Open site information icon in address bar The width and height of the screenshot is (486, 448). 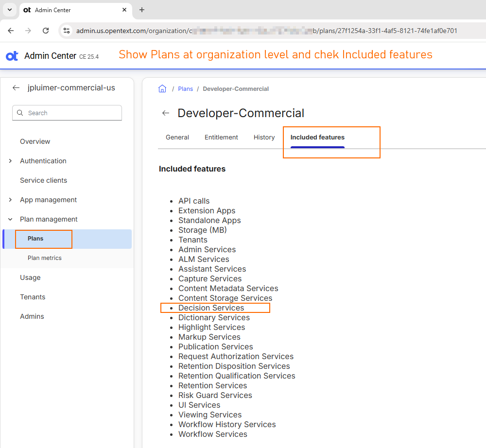67,31
